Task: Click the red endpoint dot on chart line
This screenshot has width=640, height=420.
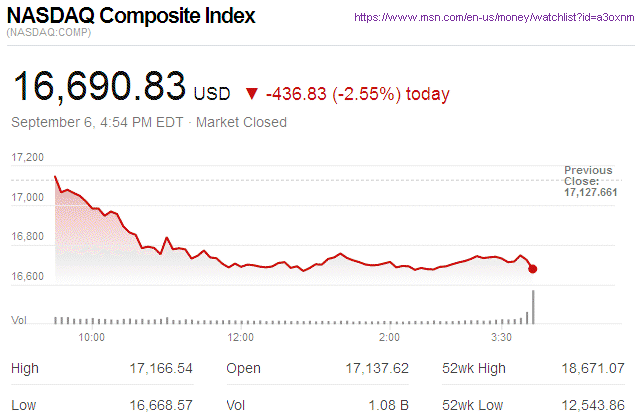Action: [533, 269]
